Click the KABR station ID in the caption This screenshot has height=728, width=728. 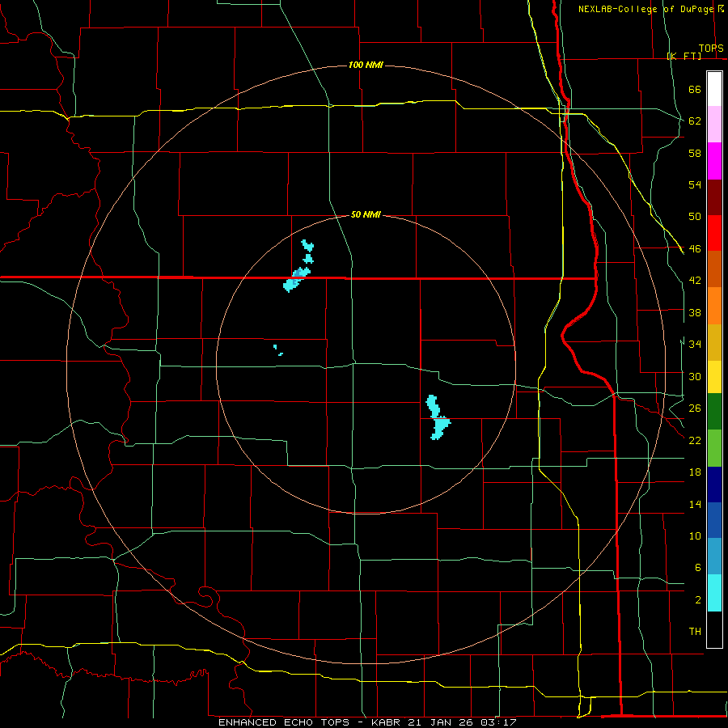tap(387, 722)
